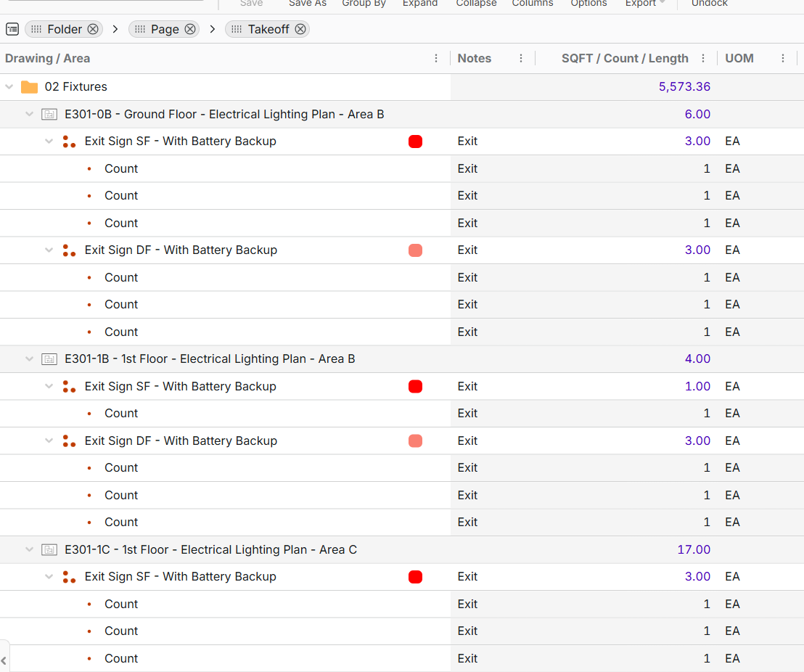804x672 pixels.
Task: Click the grouping list icon left of Folder
Action: 12,29
